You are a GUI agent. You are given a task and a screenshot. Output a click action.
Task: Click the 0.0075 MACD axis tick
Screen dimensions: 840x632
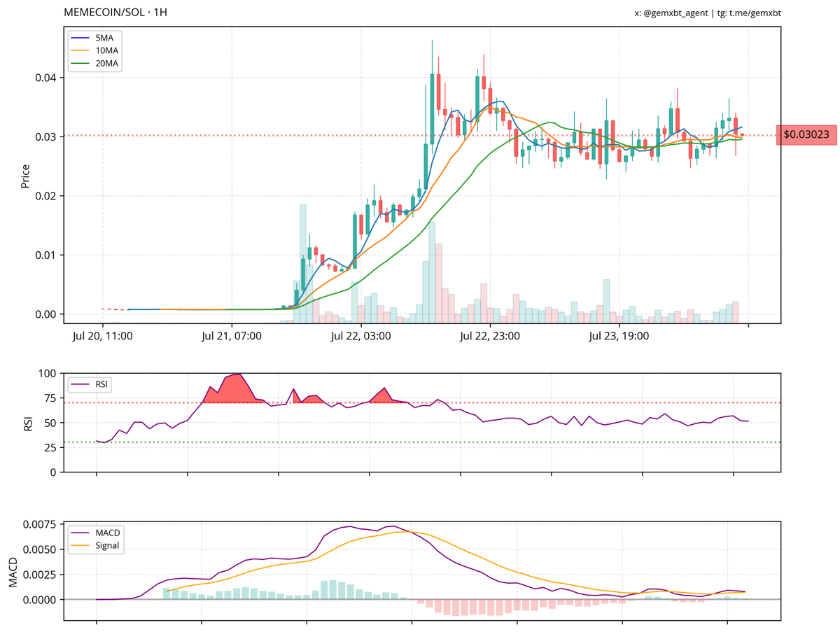click(x=41, y=524)
